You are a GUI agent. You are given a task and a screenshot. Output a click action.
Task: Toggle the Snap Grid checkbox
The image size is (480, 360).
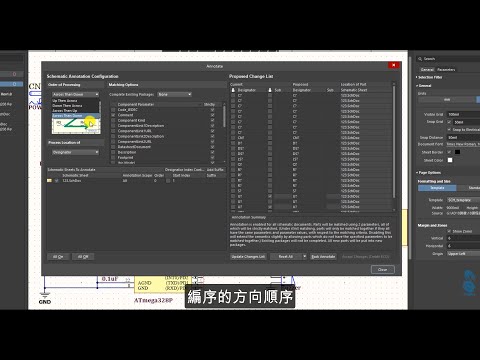tap(449, 122)
